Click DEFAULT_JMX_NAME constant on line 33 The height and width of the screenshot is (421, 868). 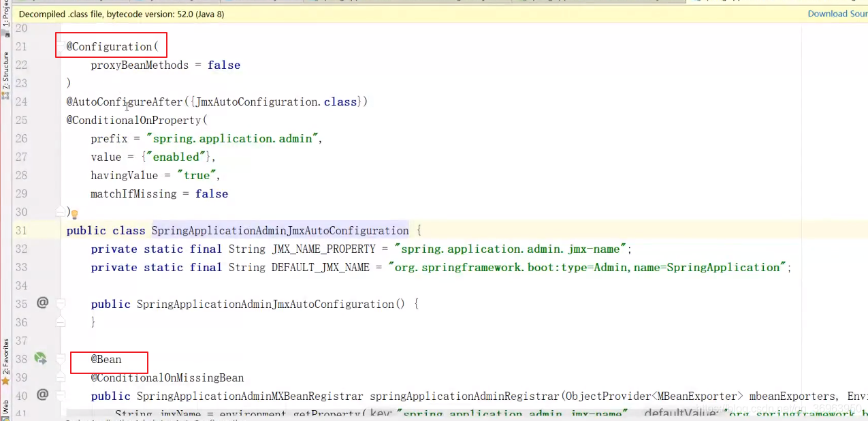coord(321,267)
